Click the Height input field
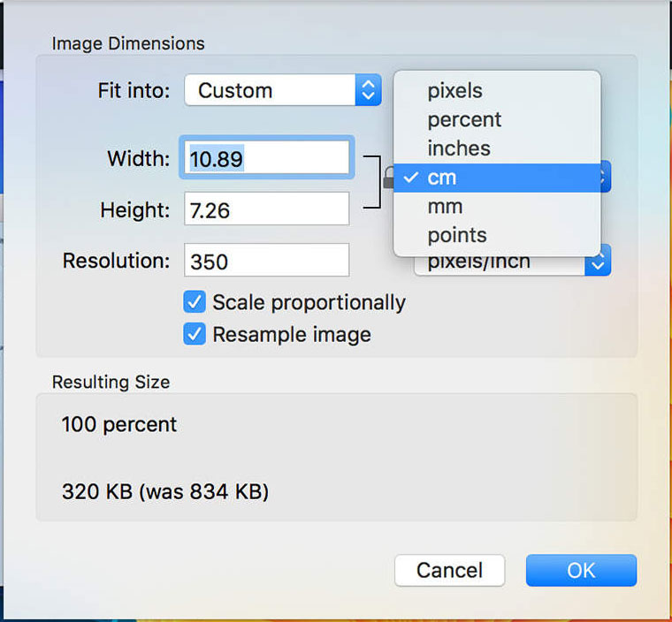This screenshot has height=622, width=672. (267, 209)
